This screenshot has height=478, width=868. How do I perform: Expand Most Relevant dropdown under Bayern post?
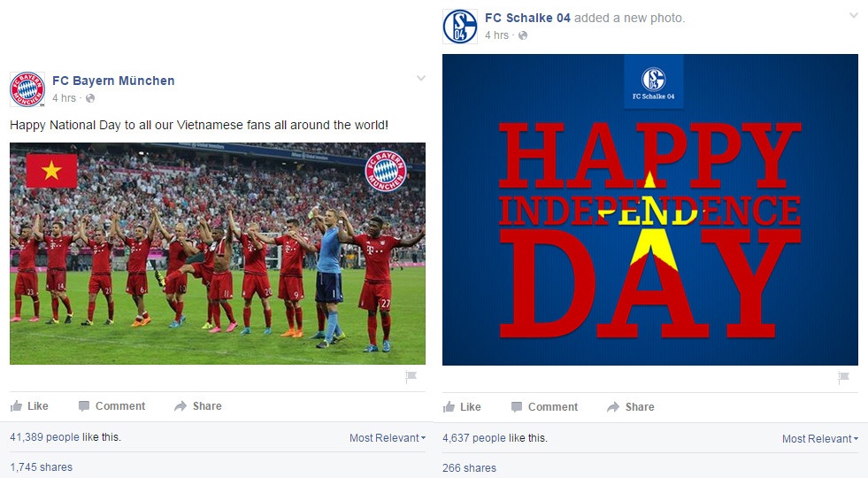tap(388, 438)
